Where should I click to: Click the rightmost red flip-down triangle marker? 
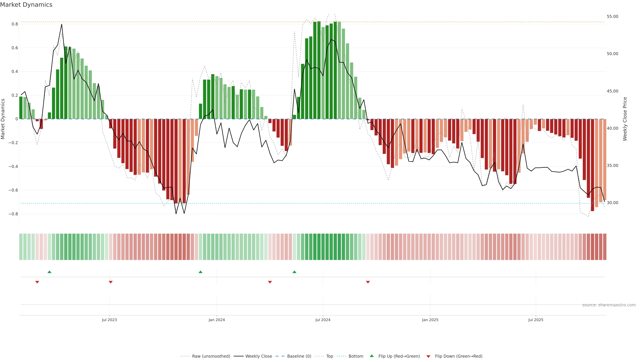coord(368,282)
